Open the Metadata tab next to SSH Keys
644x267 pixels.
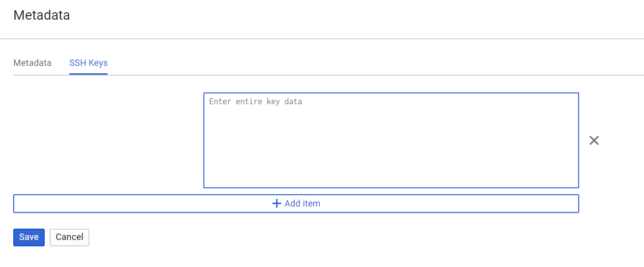click(32, 63)
